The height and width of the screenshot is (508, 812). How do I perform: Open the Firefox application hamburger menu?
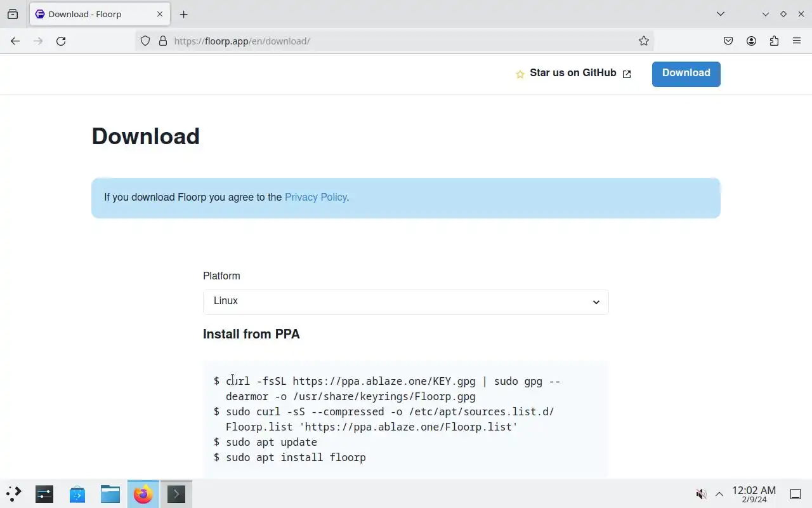(797, 41)
